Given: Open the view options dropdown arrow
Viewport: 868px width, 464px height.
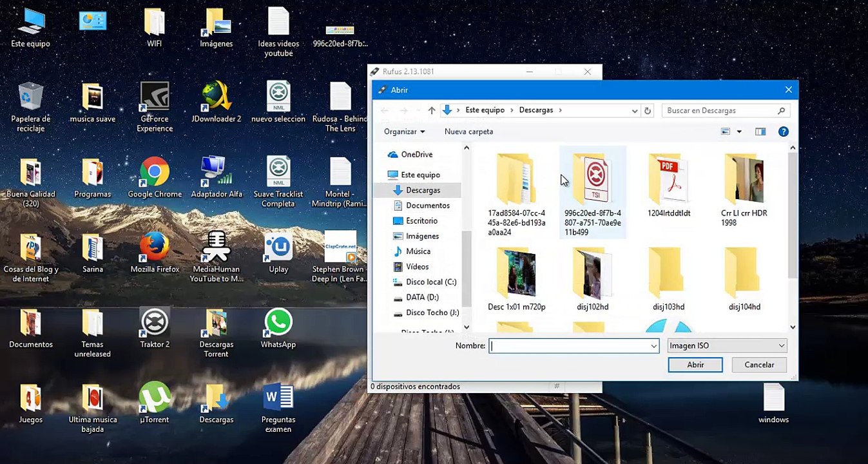Looking at the screenshot, I should coord(739,131).
